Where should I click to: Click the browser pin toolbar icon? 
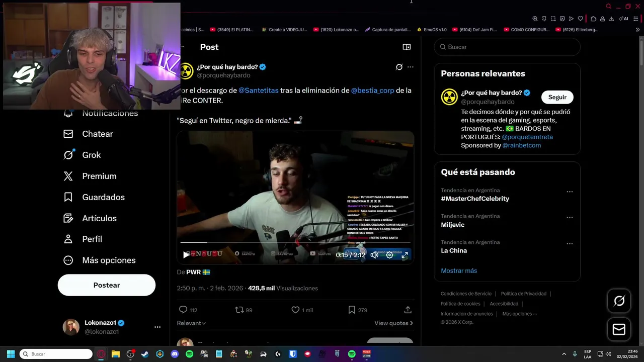click(x=544, y=19)
